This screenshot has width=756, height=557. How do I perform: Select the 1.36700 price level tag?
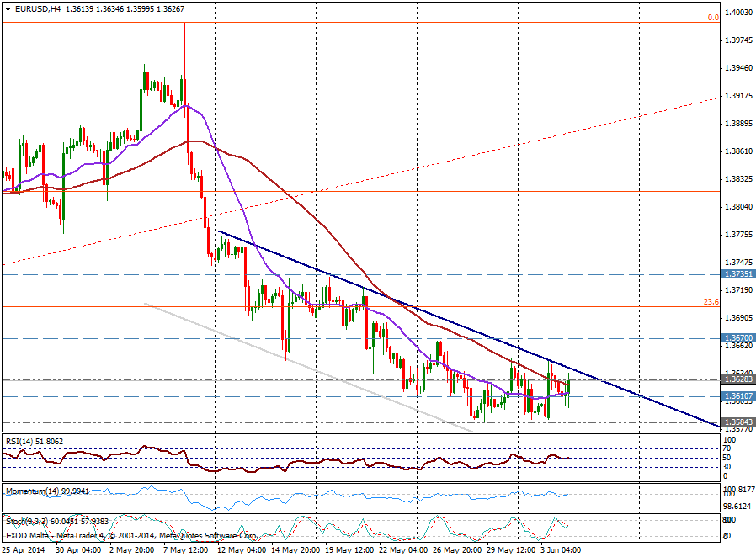click(x=736, y=337)
